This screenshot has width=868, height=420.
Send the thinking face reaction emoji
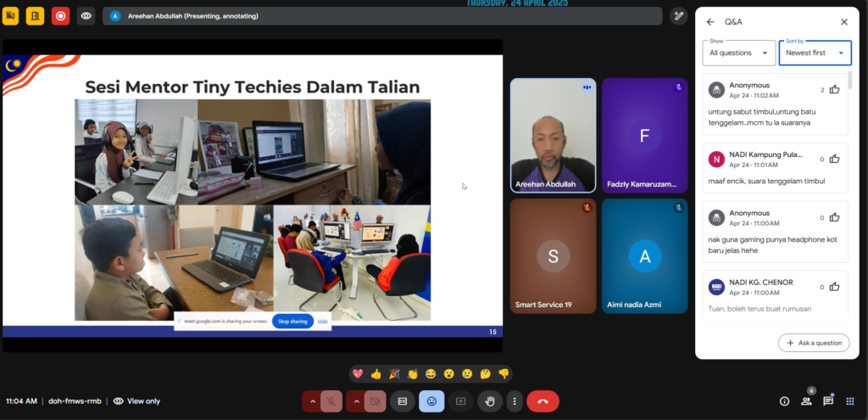coord(486,374)
